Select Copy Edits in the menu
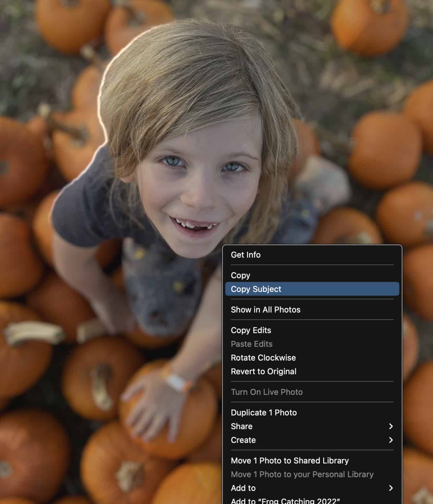 click(x=251, y=330)
